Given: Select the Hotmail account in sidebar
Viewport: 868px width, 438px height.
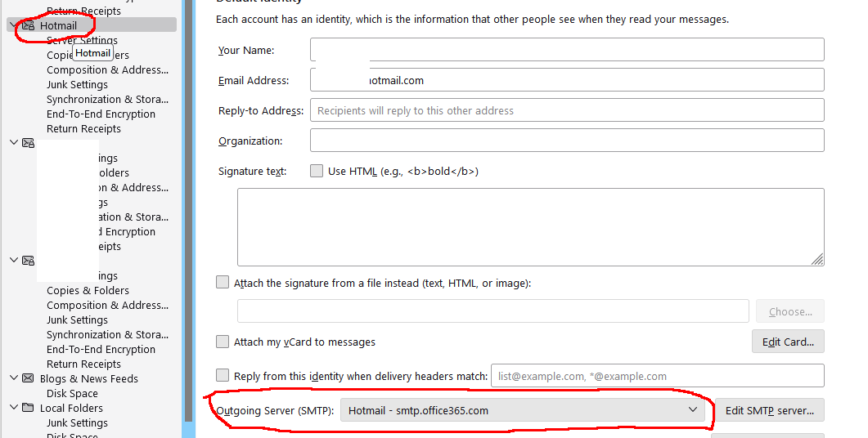Looking at the screenshot, I should pyautogui.click(x=92, y=25).
